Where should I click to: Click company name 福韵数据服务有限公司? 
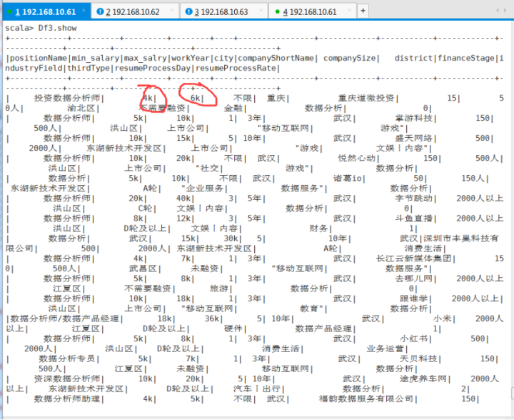pyautogui.click(x=366, y=399)
